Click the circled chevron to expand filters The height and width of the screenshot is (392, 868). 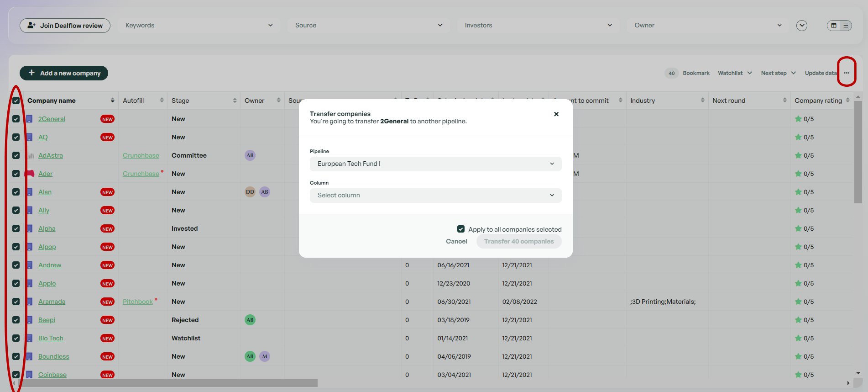[802, 26]
